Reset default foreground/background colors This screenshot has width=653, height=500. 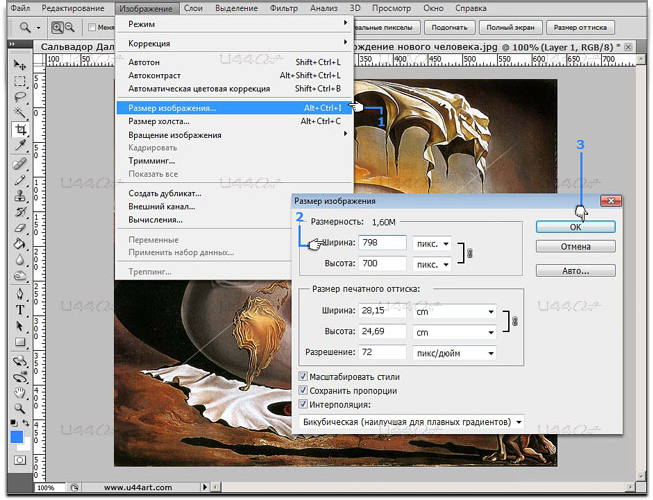tap(14, 423)
